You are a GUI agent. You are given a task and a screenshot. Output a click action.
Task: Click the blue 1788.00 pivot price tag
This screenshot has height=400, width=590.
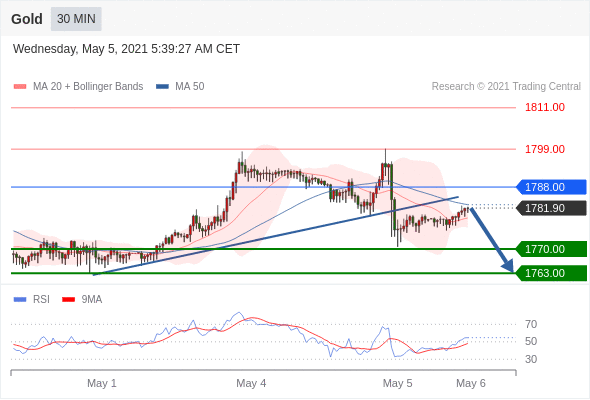click(x=552, y=187)
